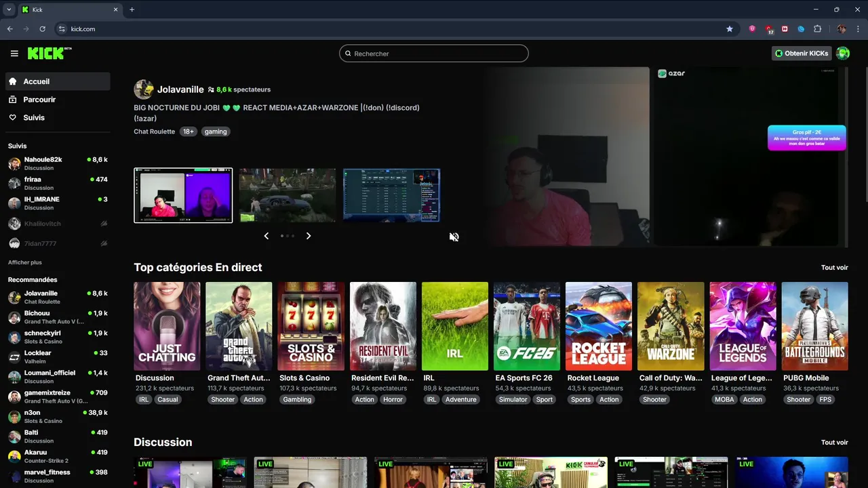Viewport: 868px width, 488px height.
Task: Click Casual tag under Discussion
Action: [x=167, y=399]
